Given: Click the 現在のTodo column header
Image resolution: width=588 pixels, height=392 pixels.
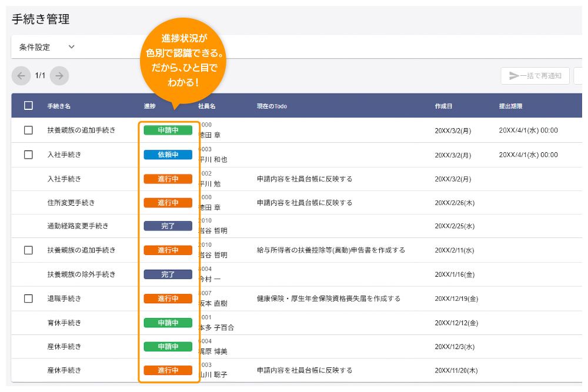Looking at the screenshot, I should [272, 106].
